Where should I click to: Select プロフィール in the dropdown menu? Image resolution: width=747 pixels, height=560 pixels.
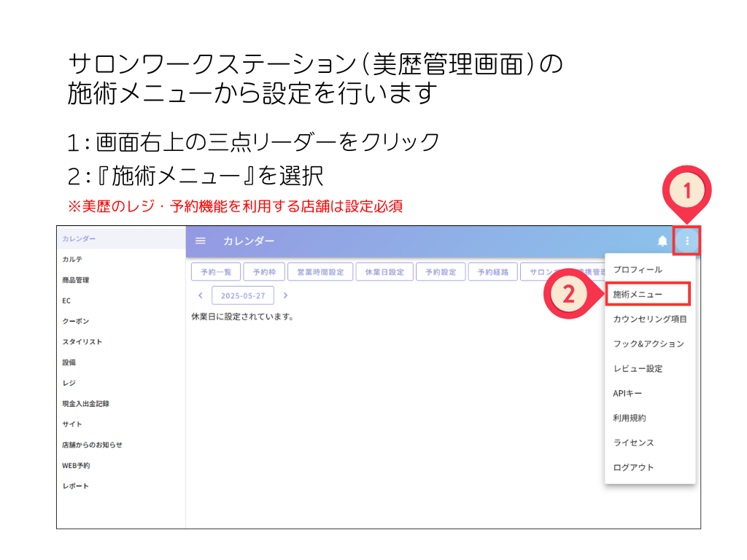pos(650,270)
